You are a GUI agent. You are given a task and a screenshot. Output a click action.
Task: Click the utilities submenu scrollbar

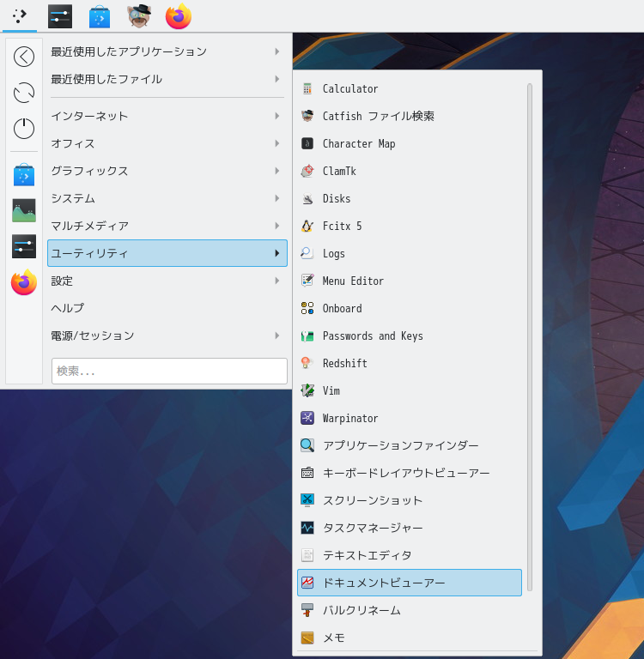pyautogui.click(x=530, y=337)
